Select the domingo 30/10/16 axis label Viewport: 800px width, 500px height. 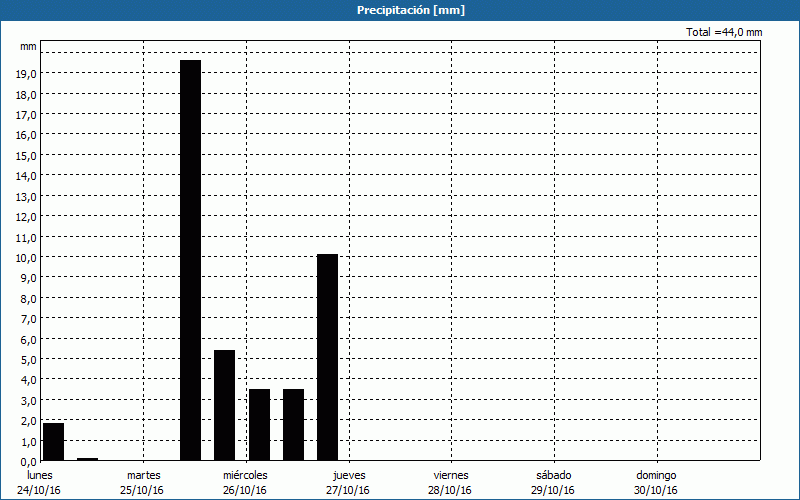pyautogui.click(x=656, y=482)
